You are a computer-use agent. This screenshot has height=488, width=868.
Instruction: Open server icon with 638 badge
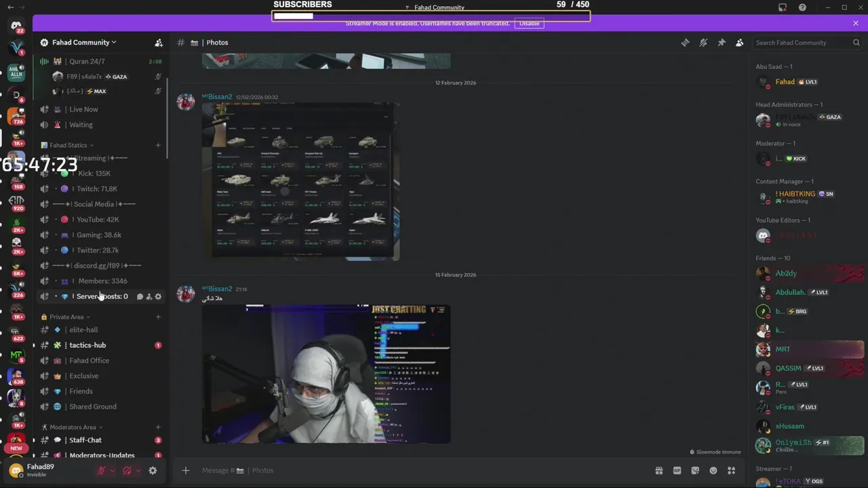click(16, 375)
